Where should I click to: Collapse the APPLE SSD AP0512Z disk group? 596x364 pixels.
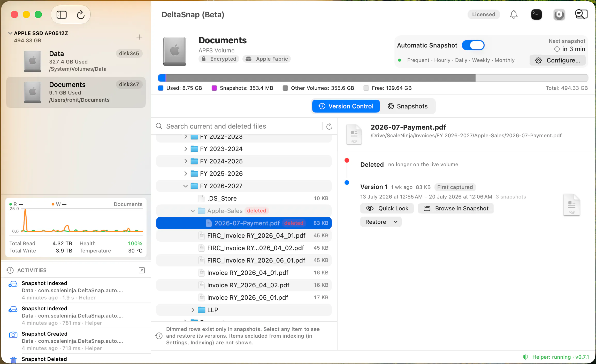click(x=10, y=33)
